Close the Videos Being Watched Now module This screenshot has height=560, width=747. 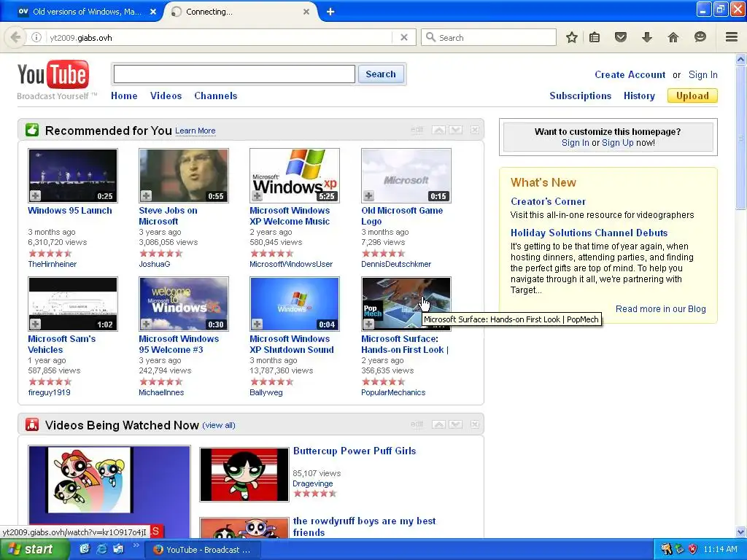tap(474, 424)
